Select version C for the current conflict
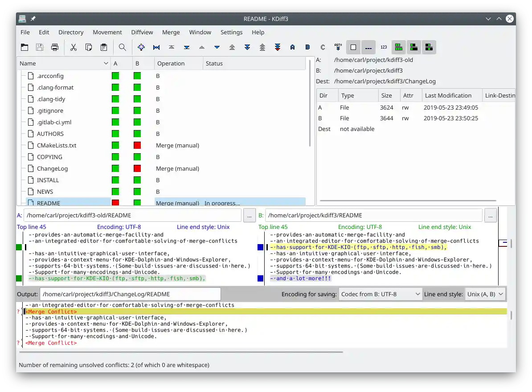Screen dimensions: 532x392 323,47
